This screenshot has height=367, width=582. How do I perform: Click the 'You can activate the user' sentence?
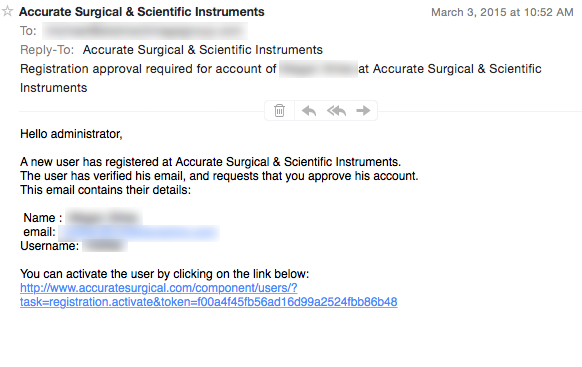[x=164, y=274]
